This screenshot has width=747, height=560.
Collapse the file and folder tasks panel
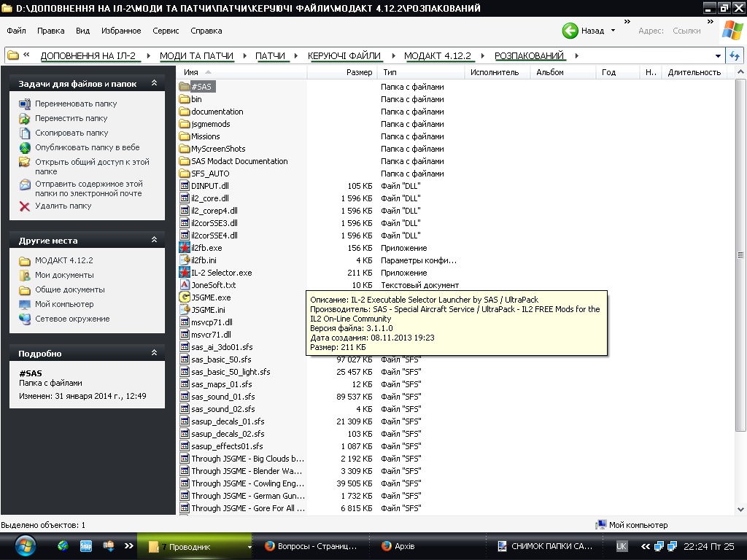(155, 83)
